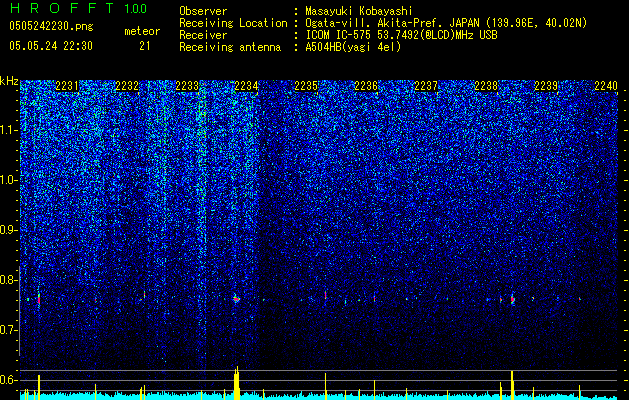The width and height of the screenshot is (629, 400).
Task: Click the 2234 time marker
Action: pyautogui.click(x=246, y=86)
